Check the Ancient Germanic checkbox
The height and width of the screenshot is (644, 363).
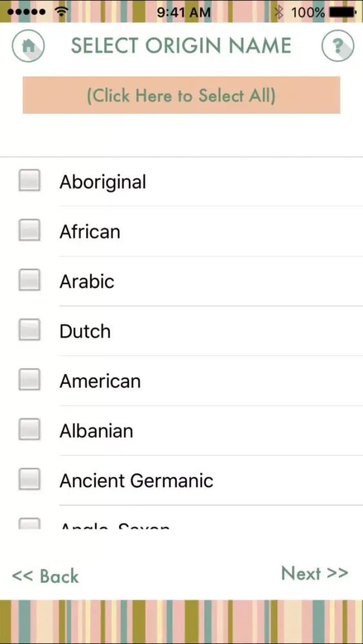click(x=29, y=479)
